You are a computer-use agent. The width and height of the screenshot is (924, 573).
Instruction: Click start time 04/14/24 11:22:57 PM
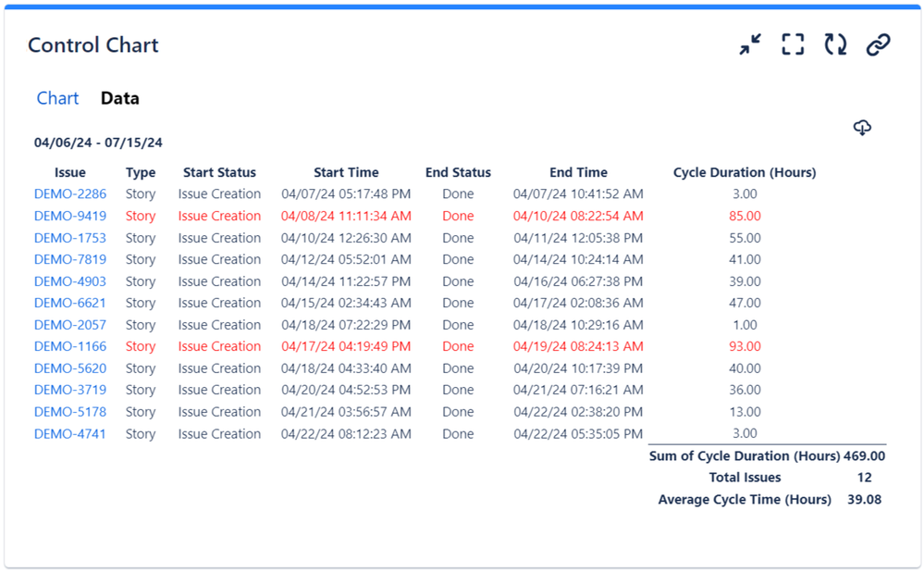[346, 281]
